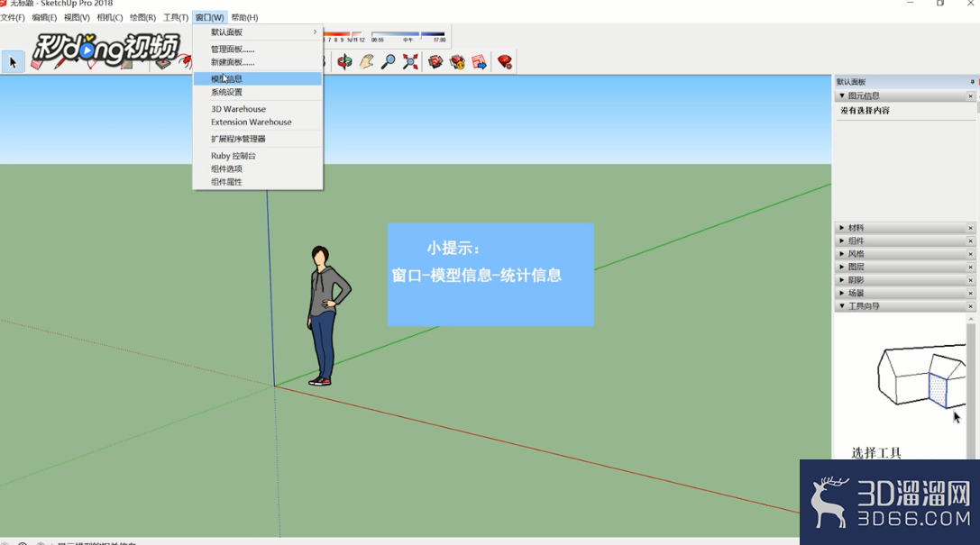Click the 没有选择内容 text
Screen dimensions: 980x545
pyautogui.click(x=865, y=111)
